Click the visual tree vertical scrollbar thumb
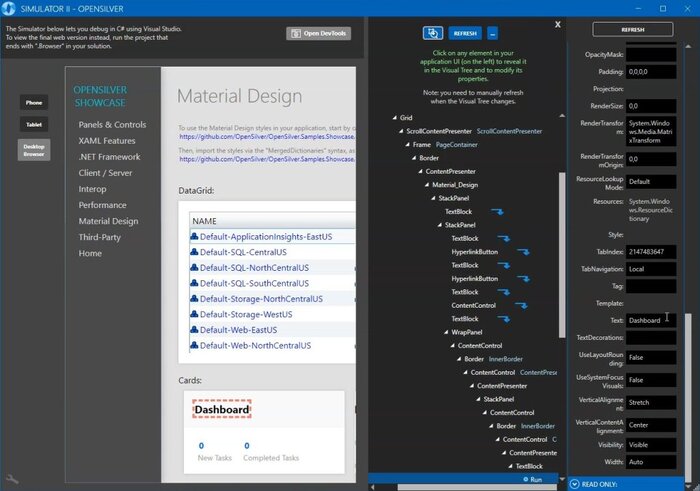This screenshot has width=700, height=491. [x=562, y=254]
